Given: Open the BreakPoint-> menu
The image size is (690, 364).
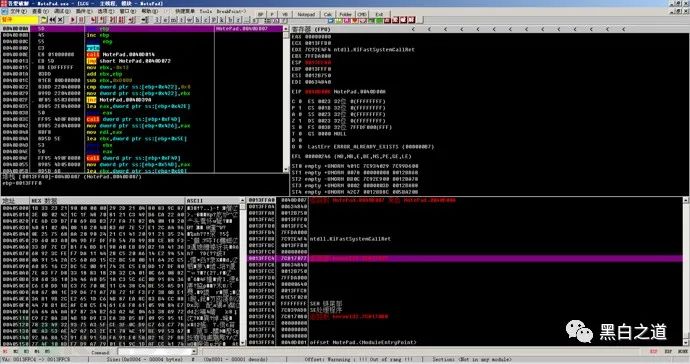Looking at the screenshot, I should coord(231,11).
